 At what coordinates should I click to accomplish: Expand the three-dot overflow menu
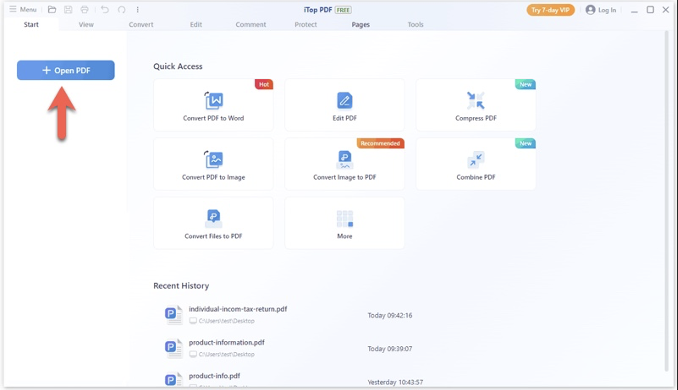point(138,10)
